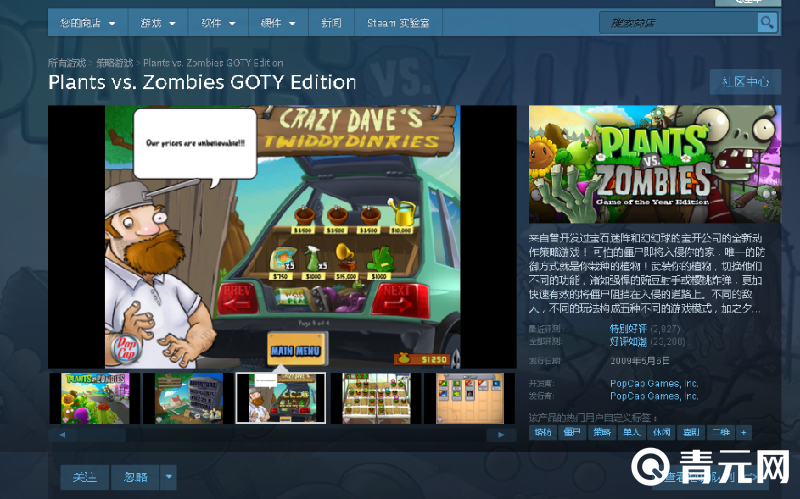Click the Plants vs. Zombies GOTY Edition page title
Image resolution: width=800 pixels, height=499 pixels.
[202, 82]
